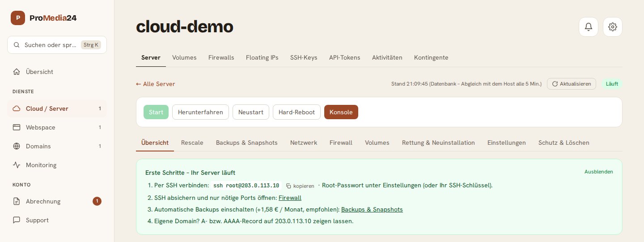644x242 pixels.
Task: Open Support in the sidebar
Action: click(x=57, y=220)
